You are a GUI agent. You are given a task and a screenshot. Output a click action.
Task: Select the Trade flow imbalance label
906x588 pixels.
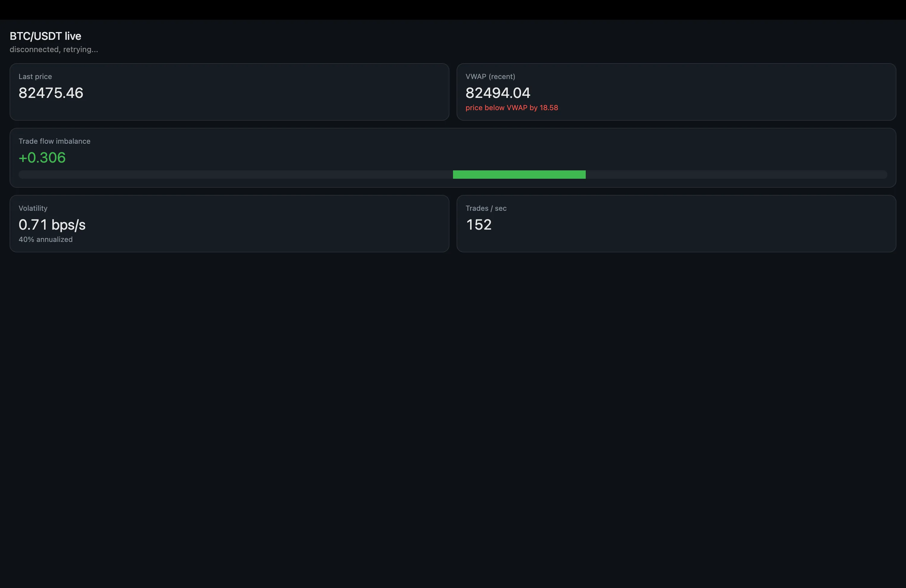pos(55,141)
